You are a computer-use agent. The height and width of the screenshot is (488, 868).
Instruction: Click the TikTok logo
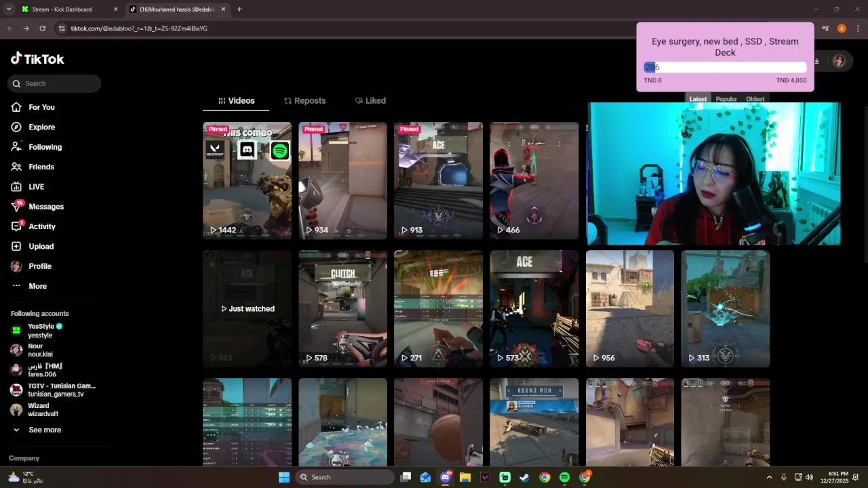pos(37,59)
